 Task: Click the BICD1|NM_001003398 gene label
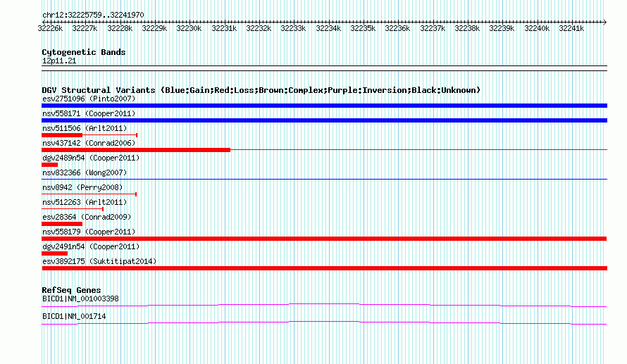point(80,299)
